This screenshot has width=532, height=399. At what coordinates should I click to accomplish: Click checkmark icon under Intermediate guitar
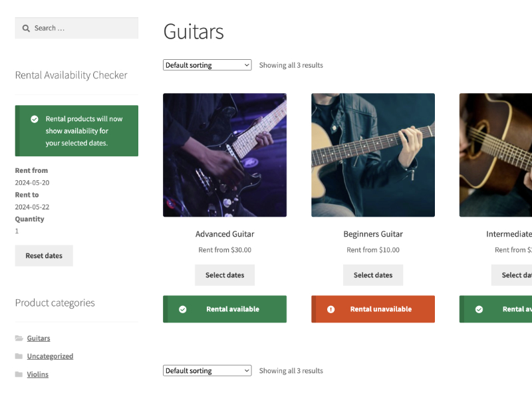point(479,309)
